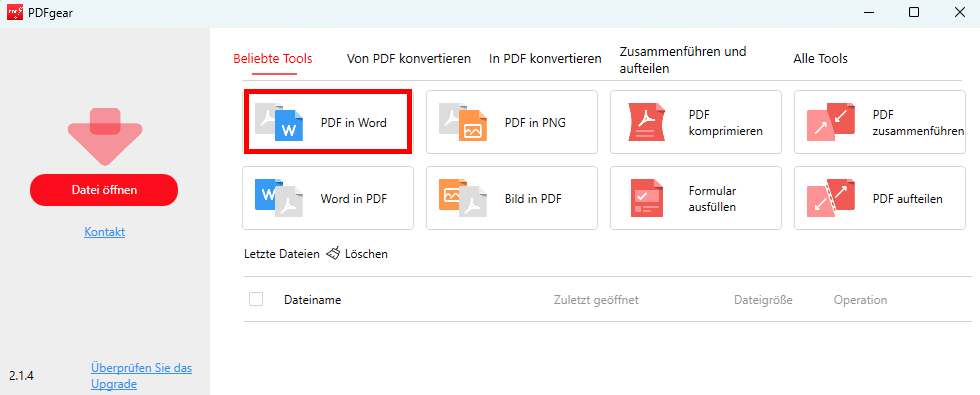Image resolution: width=980 pixels, height=395 pixels.
Task: Open the PDF zusammenführen icon
Action: [x=831, y=122]
